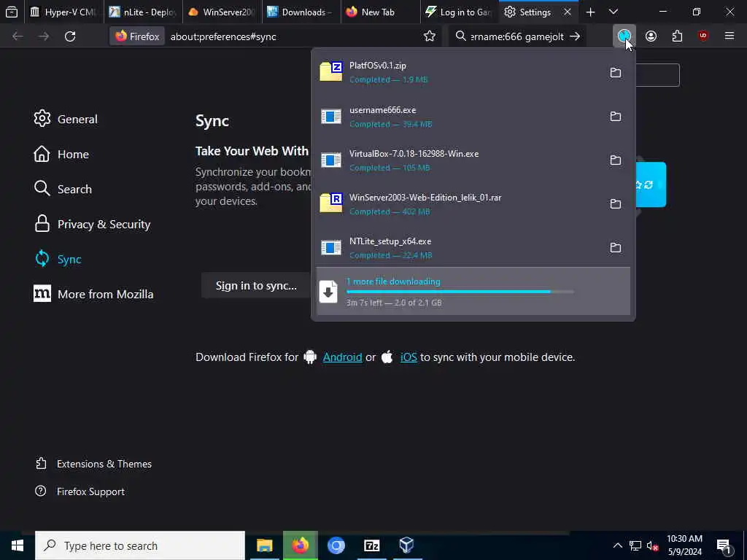Reload the current page

[70, 36]
